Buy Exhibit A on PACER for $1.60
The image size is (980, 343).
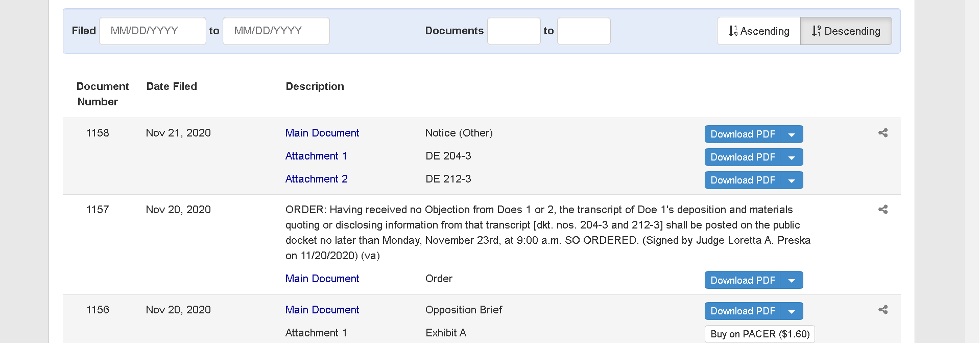(x=760, y=334)
